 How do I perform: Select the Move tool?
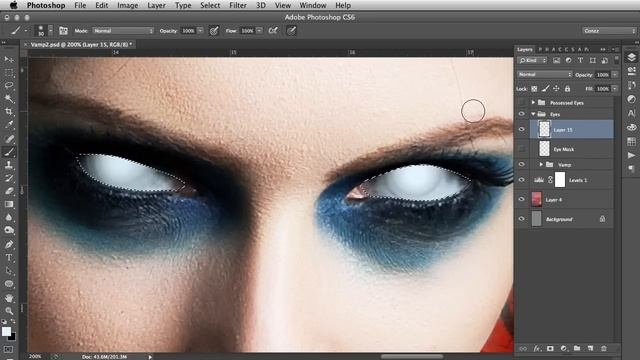click(x=9, y=60)
